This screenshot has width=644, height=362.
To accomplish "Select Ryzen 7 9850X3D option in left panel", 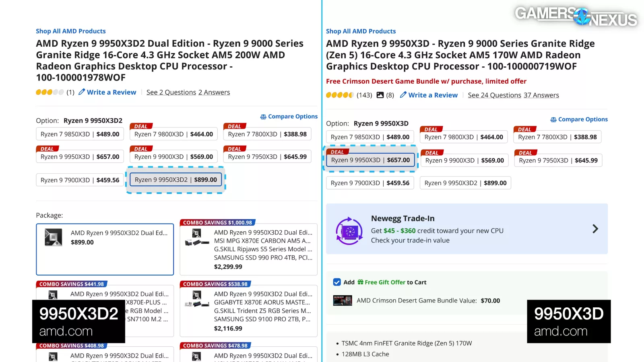I will (80, 134).
